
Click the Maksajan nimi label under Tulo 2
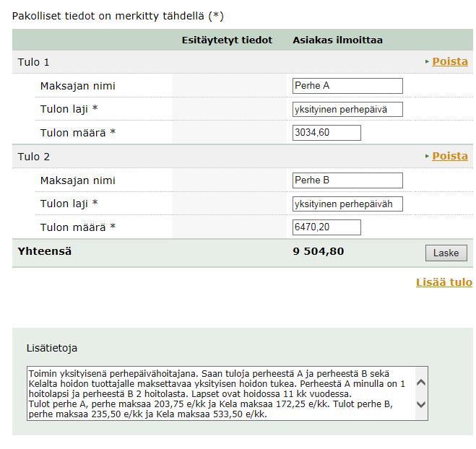[78, 180]
